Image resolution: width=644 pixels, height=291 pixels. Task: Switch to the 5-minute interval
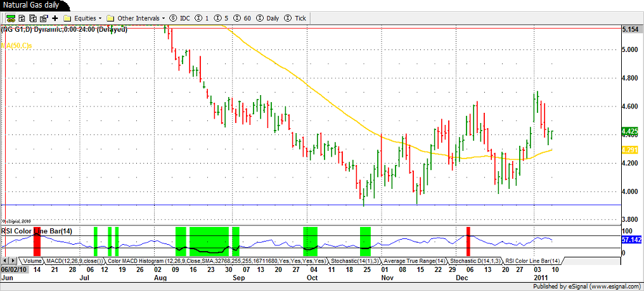point(221,18)
